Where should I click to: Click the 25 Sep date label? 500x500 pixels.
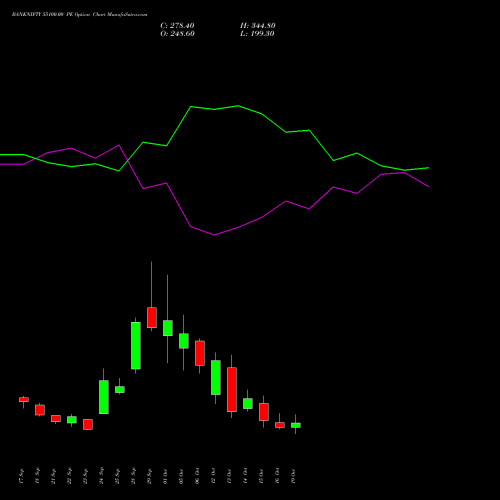pos(118,476)
